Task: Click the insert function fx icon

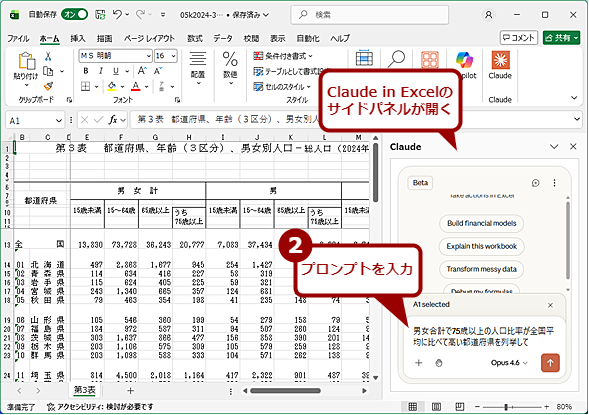Action: tap(112, 120)
